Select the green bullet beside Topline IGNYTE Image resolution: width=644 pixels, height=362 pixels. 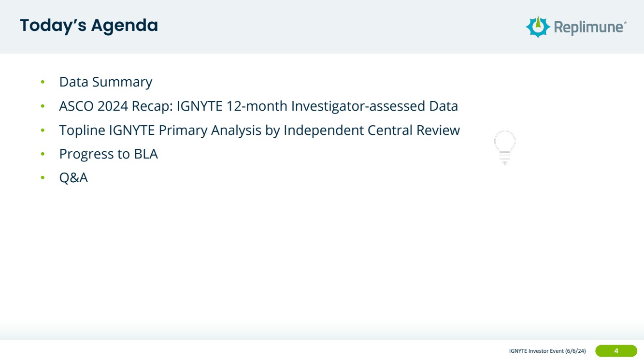coord(43,130)
